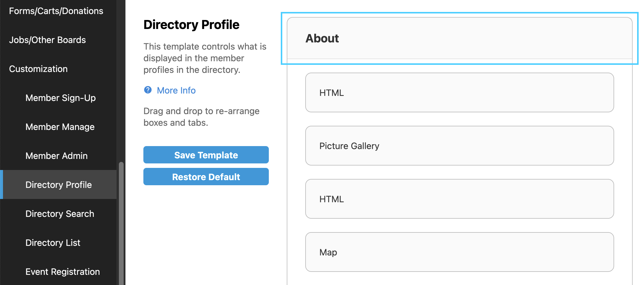Open Event Registration in the sidebar

click(x=62, y=272)
